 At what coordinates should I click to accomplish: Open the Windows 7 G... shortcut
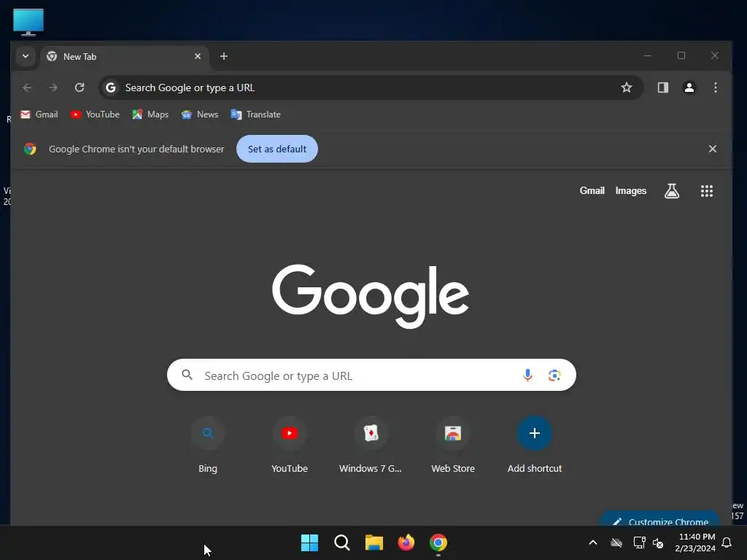[371, 445]
